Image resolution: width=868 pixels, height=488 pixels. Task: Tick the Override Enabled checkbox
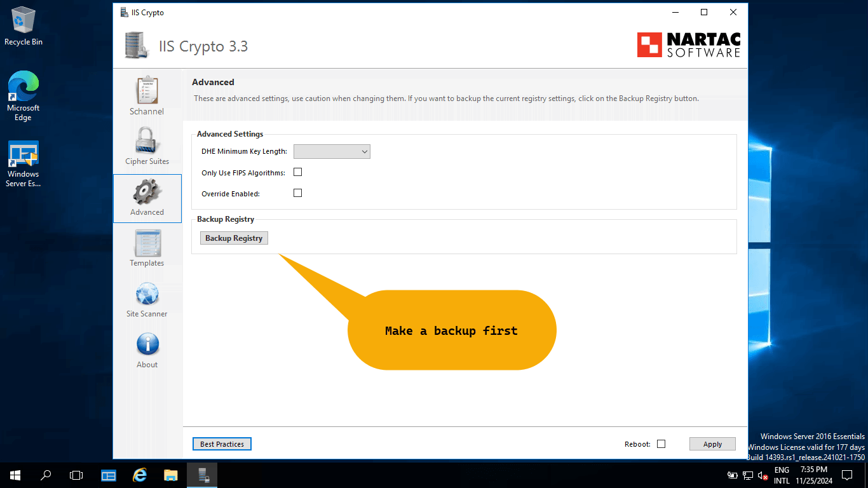coord(297,193)
